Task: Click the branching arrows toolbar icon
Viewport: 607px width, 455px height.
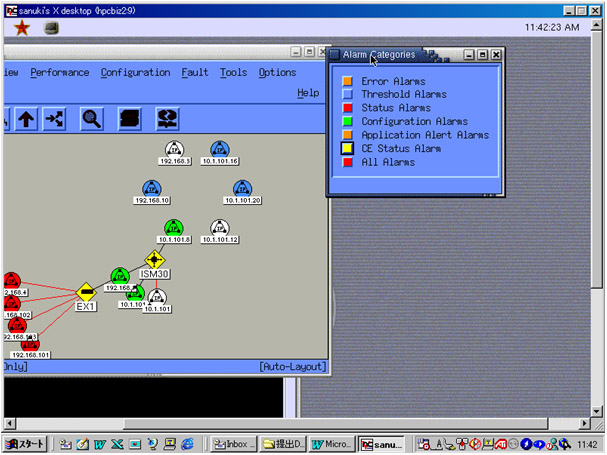Action: click(x=54, y=119)
